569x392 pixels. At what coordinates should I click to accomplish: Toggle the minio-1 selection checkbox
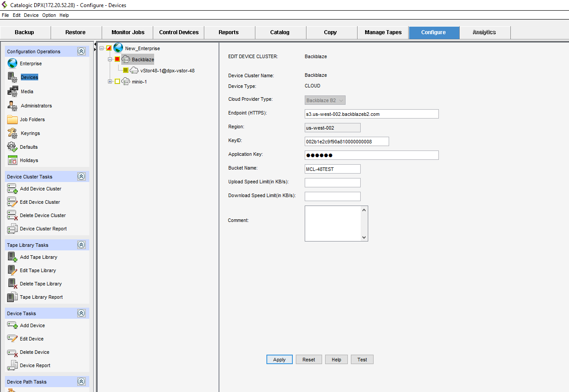tap(117, 81)
